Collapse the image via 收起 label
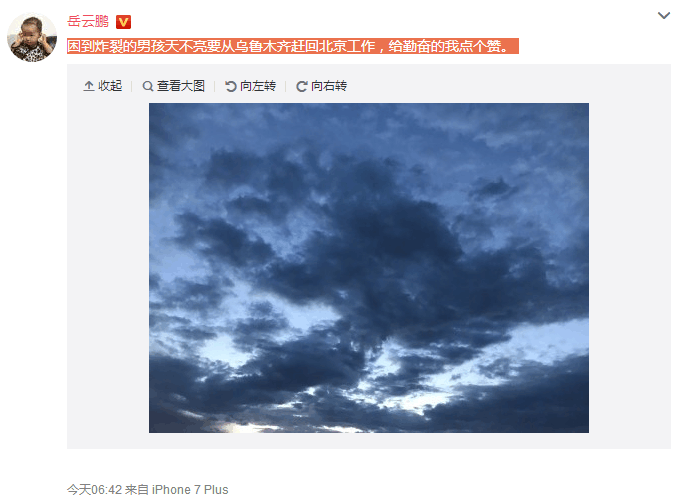 [x=110, y=86]
